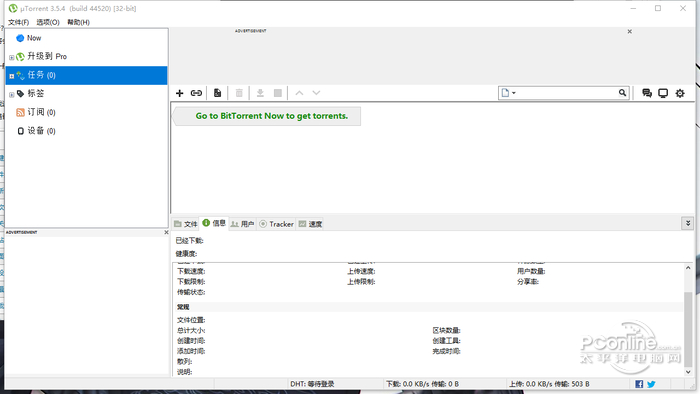
Task: Open Preferences gear icon
Action: [680, 93]
